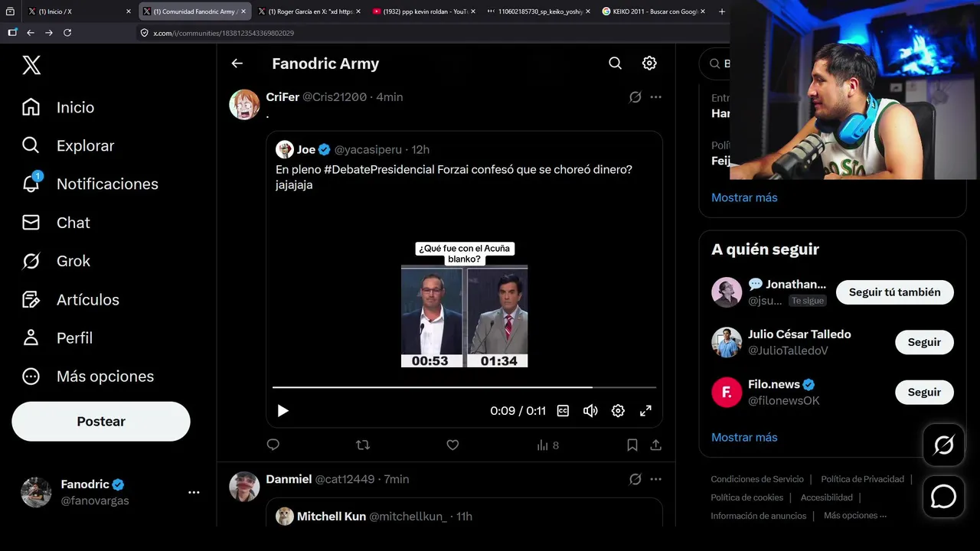
Task: Share CriFer's post
Action: (656, 445)
